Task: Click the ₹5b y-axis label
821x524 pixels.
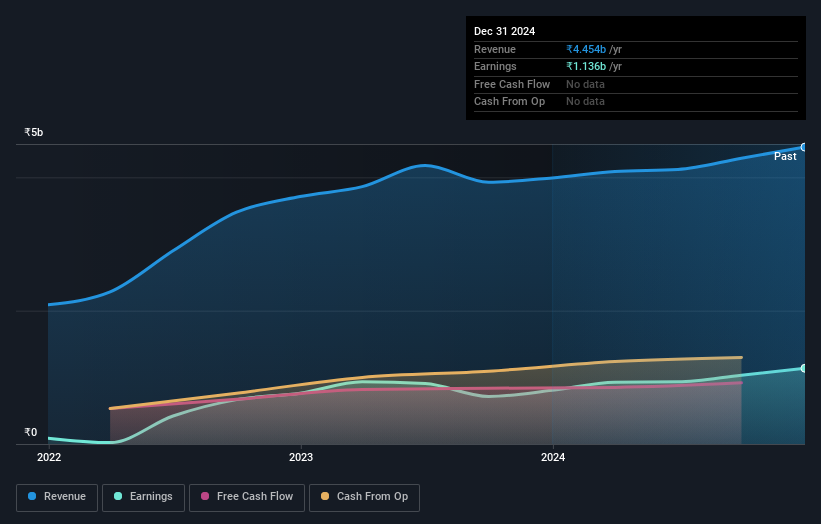Action: click(34, 132)
